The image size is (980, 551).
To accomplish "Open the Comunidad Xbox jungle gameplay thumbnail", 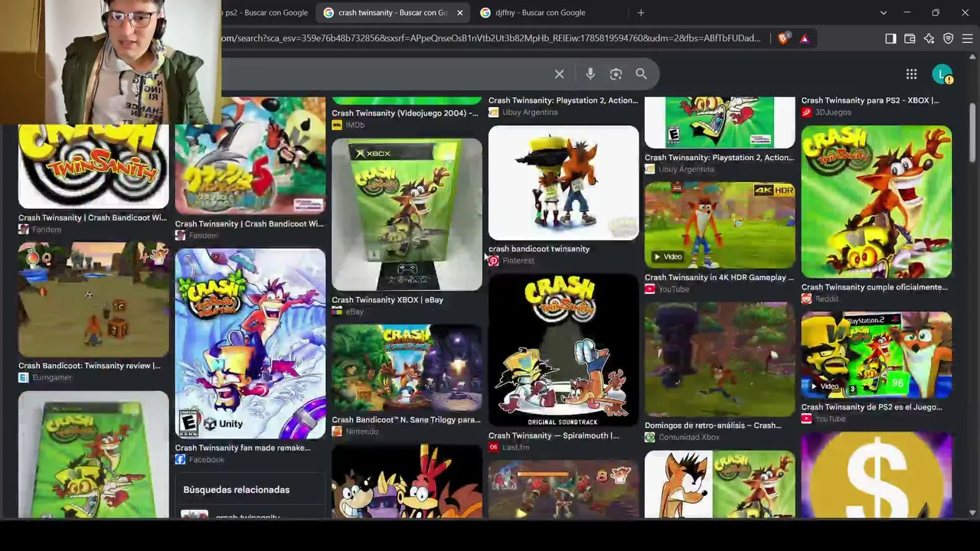I will pos(720,360).
